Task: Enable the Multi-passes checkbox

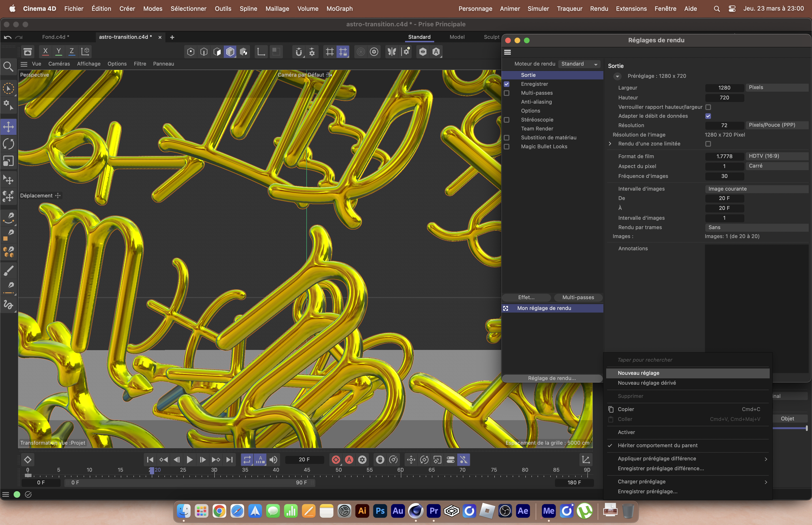Action: (x=507, y=93)
